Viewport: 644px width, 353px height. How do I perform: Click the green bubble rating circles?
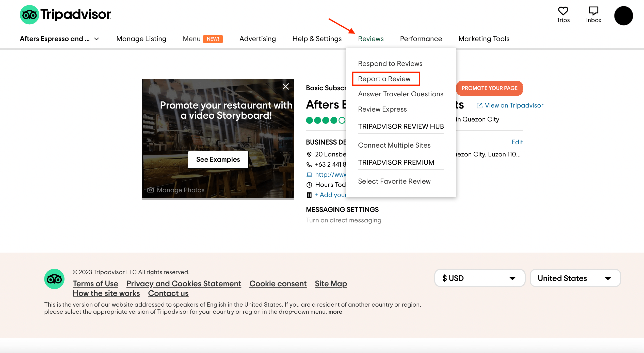pos(326,120)
